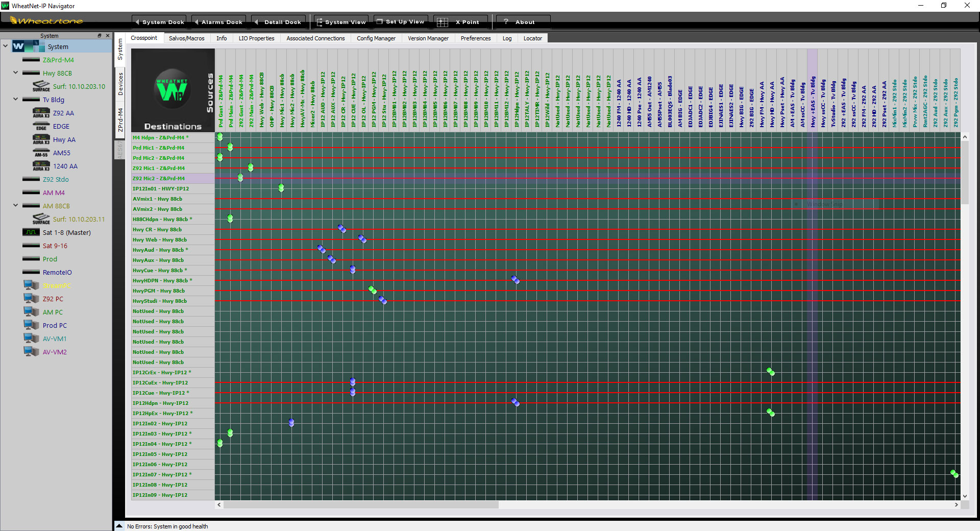Select the Z92 PC computer icon
The image size is (980, 531).
point(31,299)
